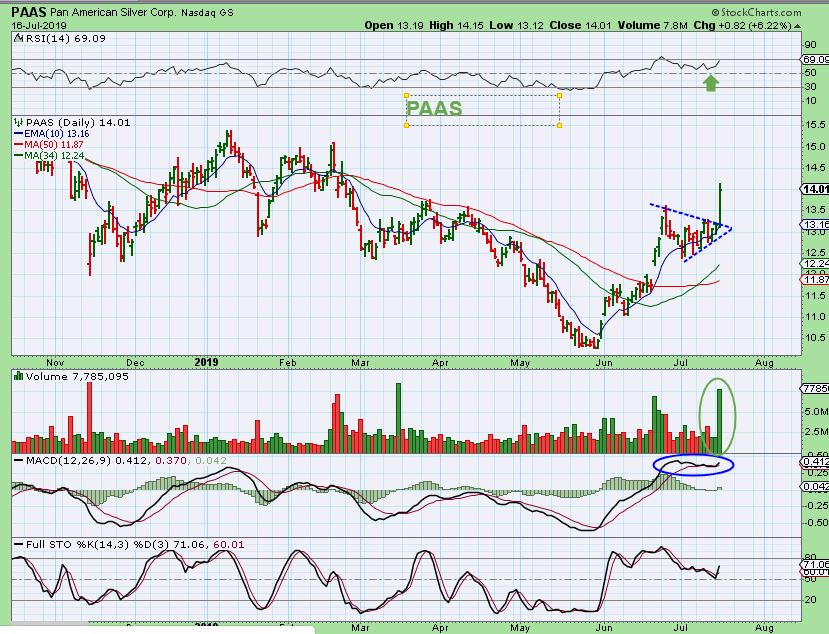Viewport: 829px width, 634px height.
Task: Click the High 14.15 value in the header
Action: click(456, 25)
